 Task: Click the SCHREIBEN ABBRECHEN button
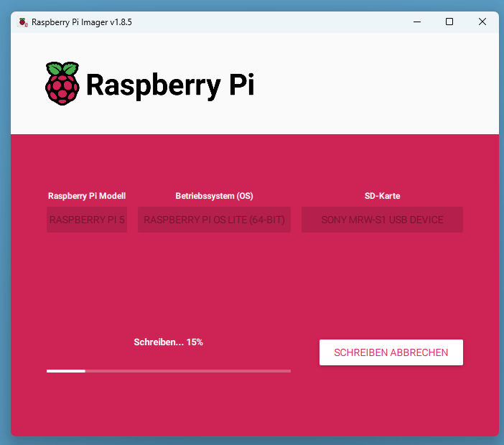click(391, 352)
